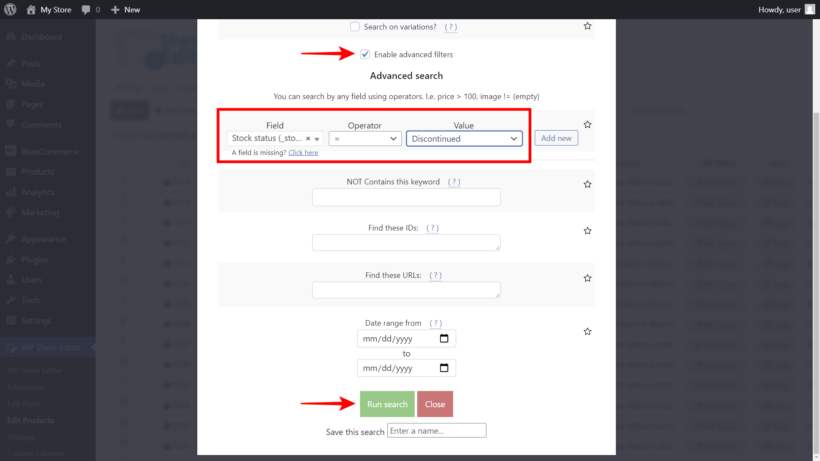Star the Find these URLs field

587,278
